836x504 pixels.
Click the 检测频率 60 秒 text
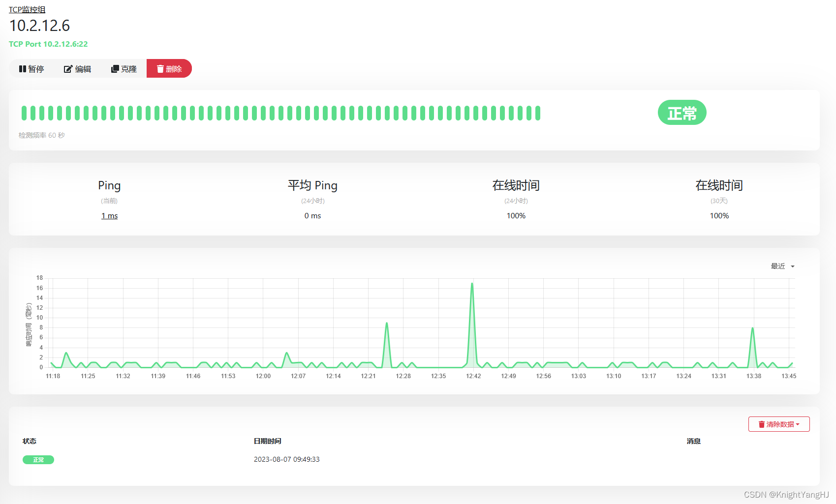42,135
